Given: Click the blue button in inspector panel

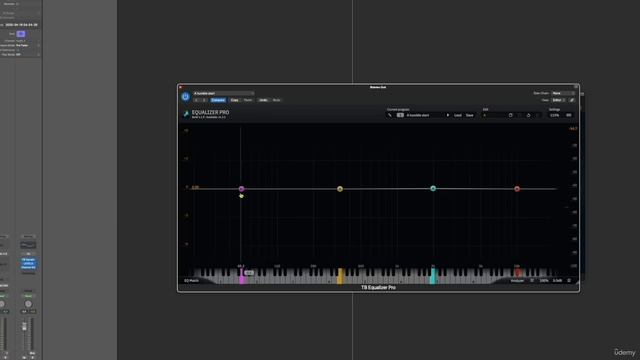Looking at the screenshot, I should (21, 34).
